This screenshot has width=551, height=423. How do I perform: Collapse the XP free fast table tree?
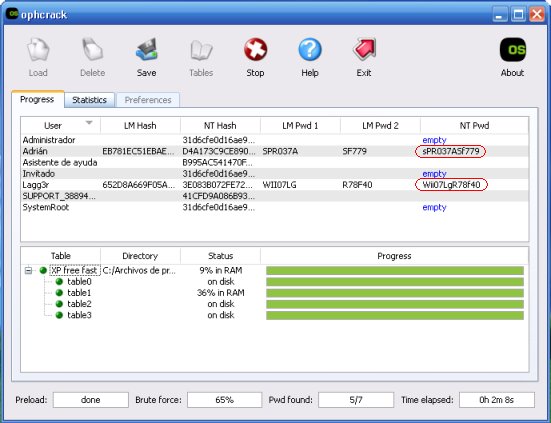(x=28, y=271)
